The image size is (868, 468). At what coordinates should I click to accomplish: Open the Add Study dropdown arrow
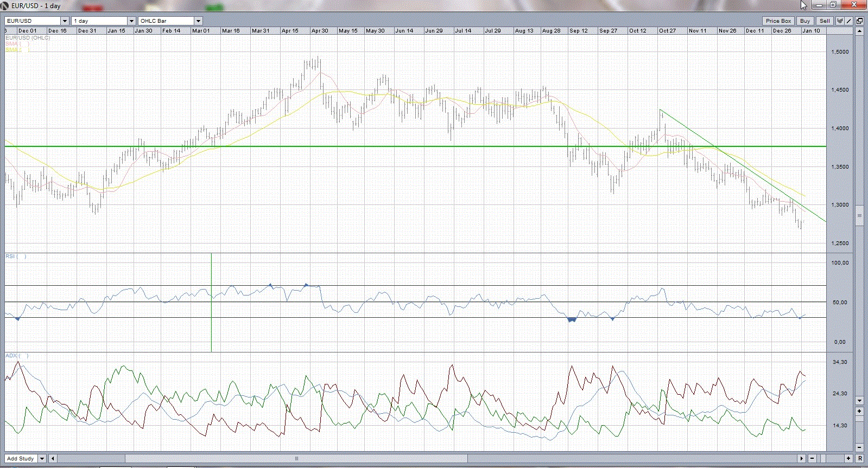click(42, 458)
